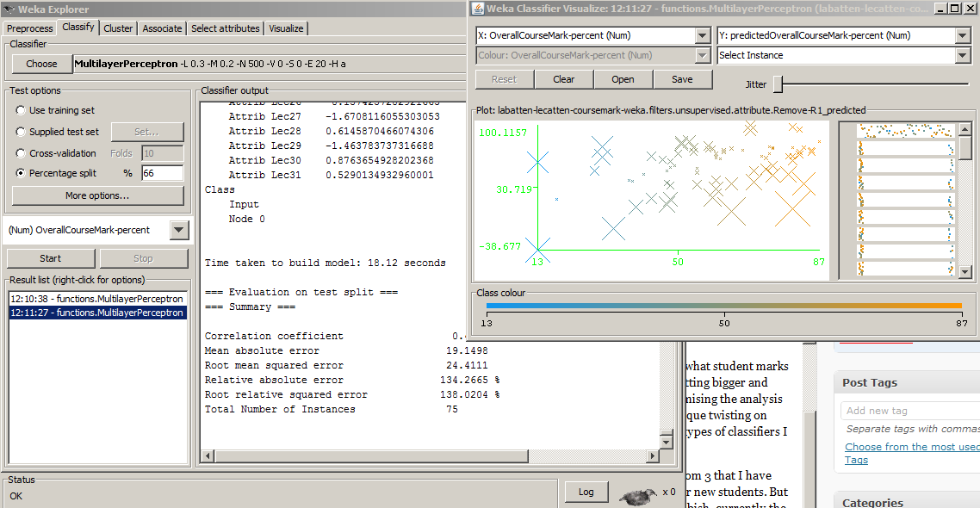
Task: Switch to the Classify tab
Action: (x=78, y=28)
